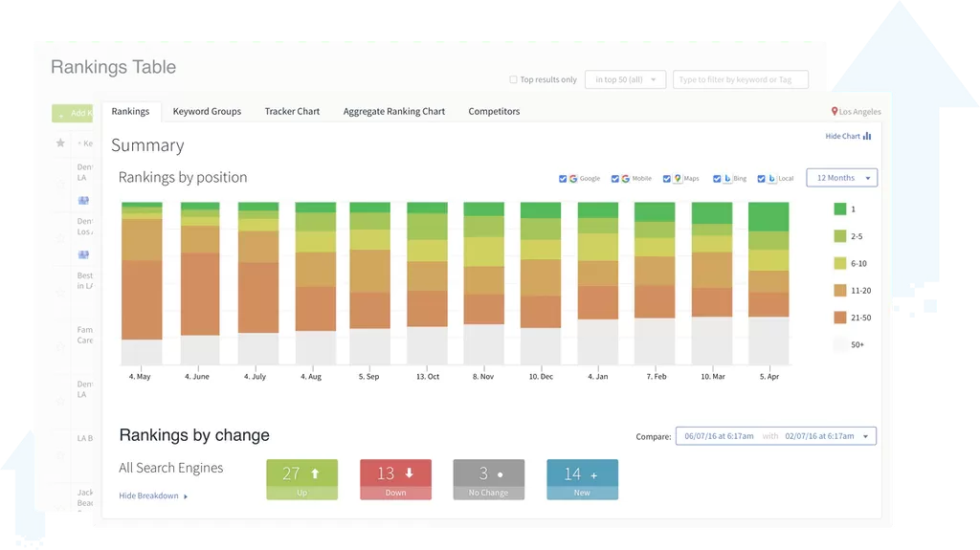Click the red Los Angeles location pin

tap(835, 112)
